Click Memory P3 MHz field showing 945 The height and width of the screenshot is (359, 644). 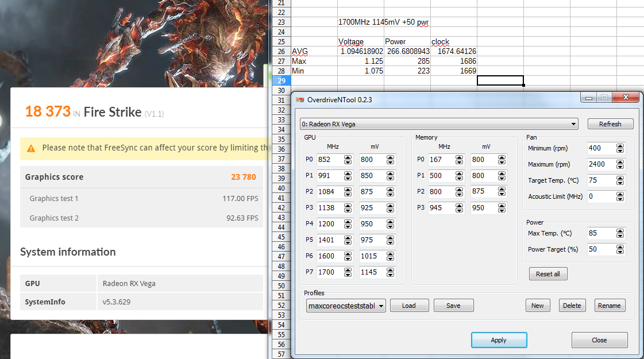pyautogui.click(x=442, y=207)
